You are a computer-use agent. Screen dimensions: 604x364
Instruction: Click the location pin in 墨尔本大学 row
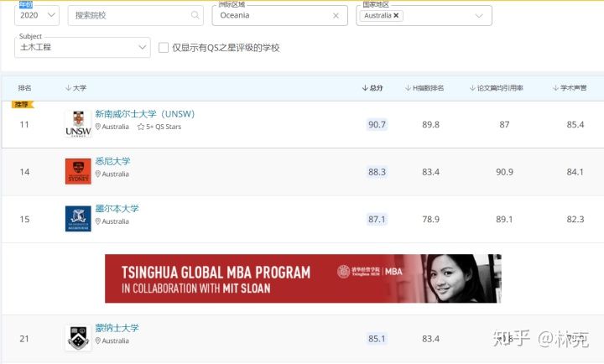click(98, 221)
